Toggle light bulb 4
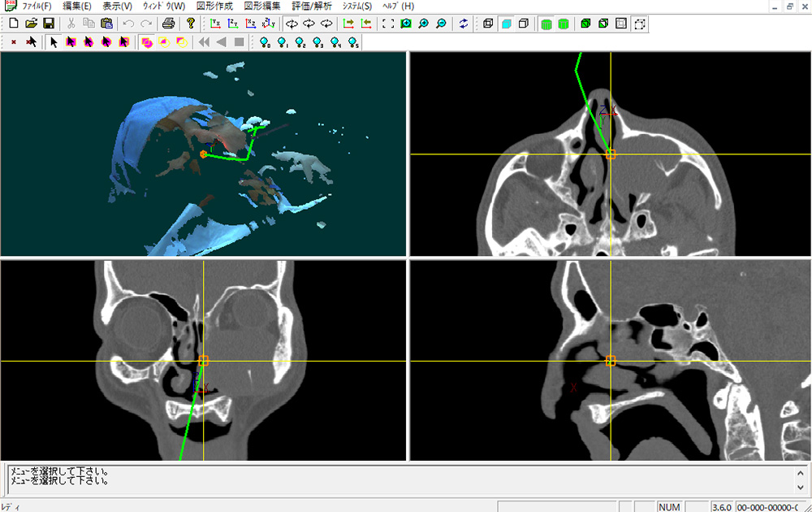The height and width of the screenshot is (512, 812). [335, 42]
